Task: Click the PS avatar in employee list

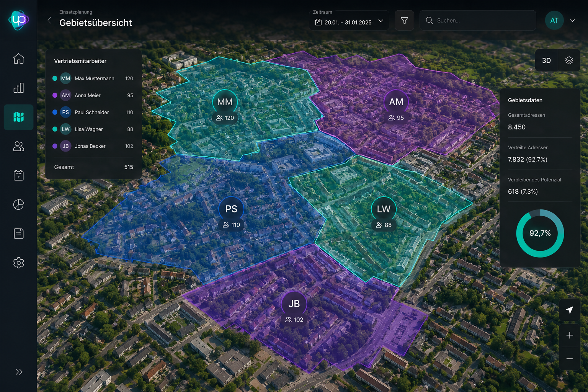Action: (x=66, y=112)
